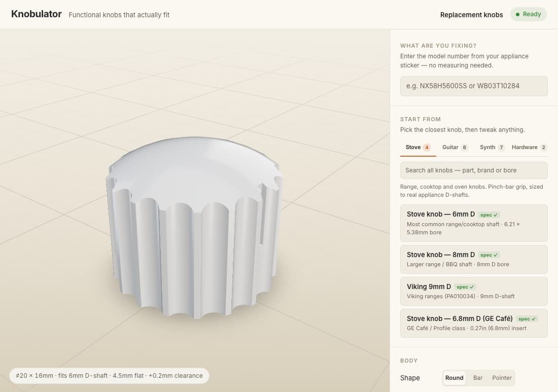Focus the appliance model number field
The width and height of the screenshot is (558, 392).
474,86
